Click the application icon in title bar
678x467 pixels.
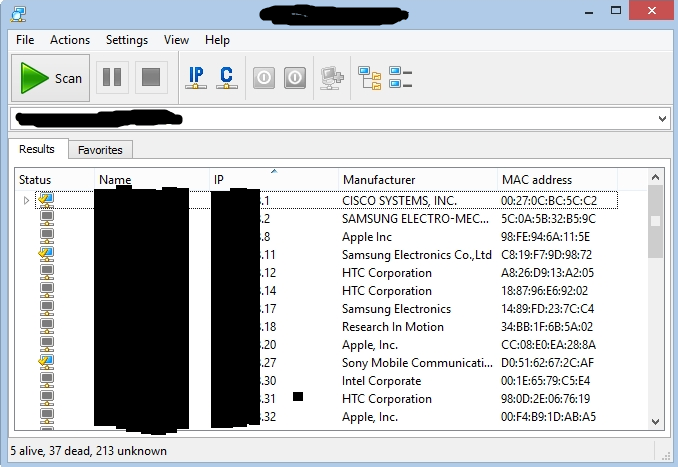(x=18, y=13)
